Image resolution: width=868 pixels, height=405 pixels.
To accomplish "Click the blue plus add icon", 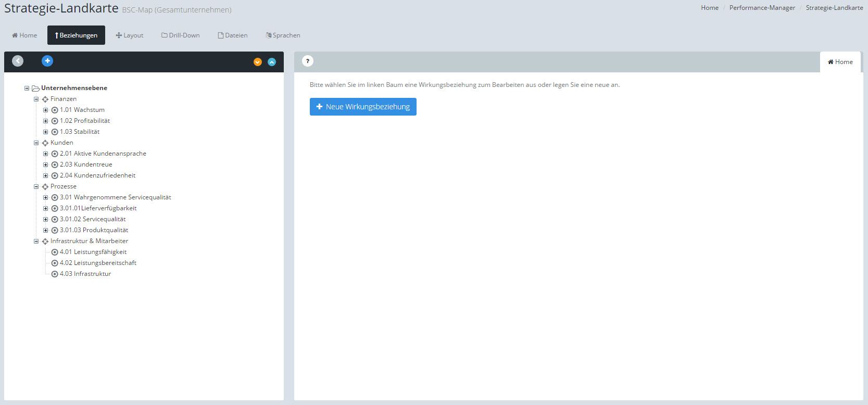I will (47, 61).
